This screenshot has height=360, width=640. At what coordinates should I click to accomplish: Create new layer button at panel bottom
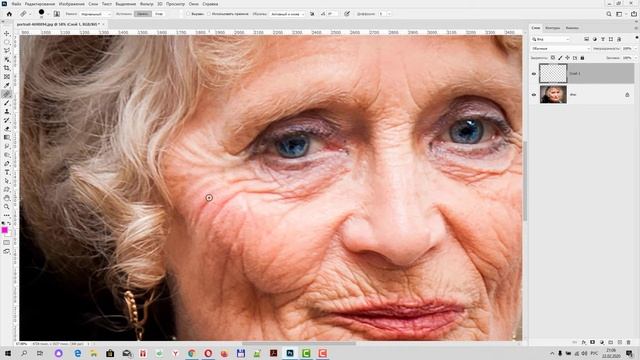(x=620, y=342)
